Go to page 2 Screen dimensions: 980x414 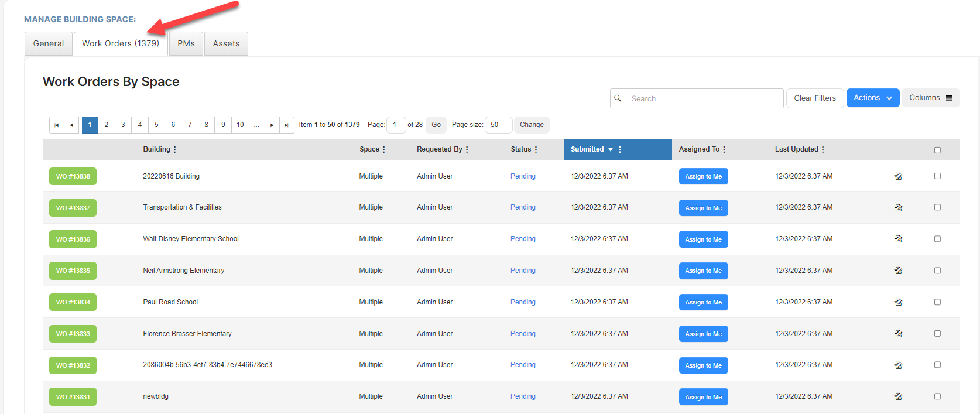pyautogui.click(x=107, y=125)
